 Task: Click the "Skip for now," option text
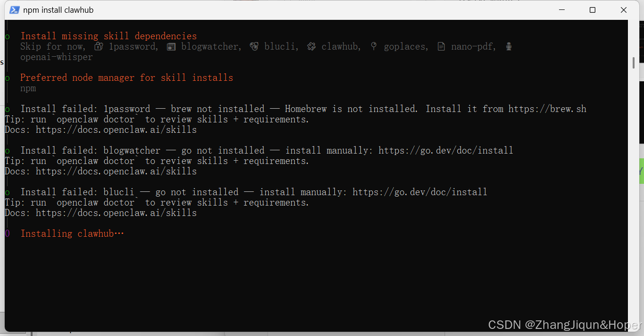(52, 46)
